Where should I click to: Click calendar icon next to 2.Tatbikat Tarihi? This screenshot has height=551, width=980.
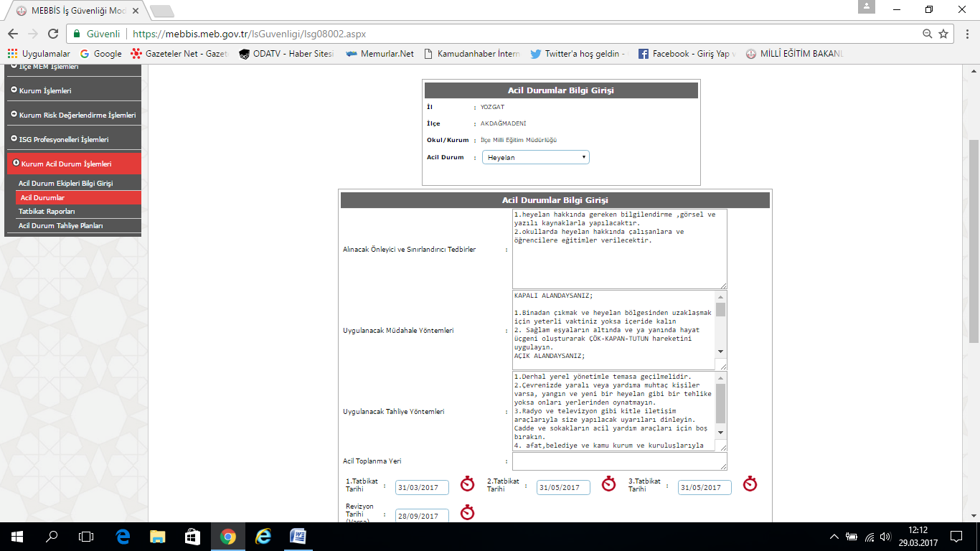tap(608, 484)
